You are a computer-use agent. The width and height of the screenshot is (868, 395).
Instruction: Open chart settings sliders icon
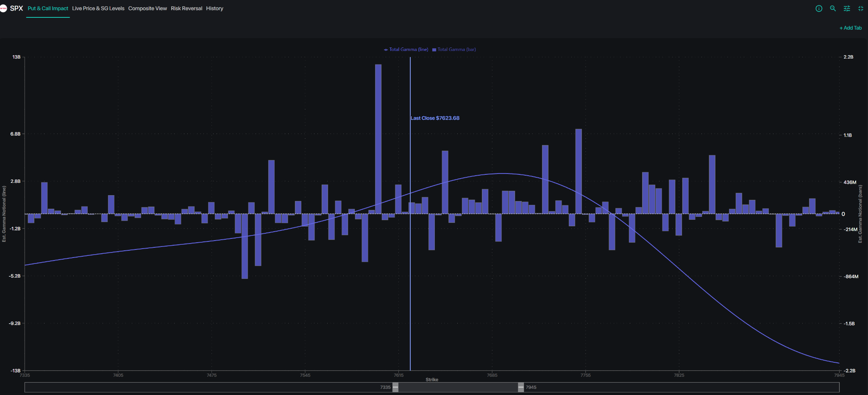(x=847, y=8)
